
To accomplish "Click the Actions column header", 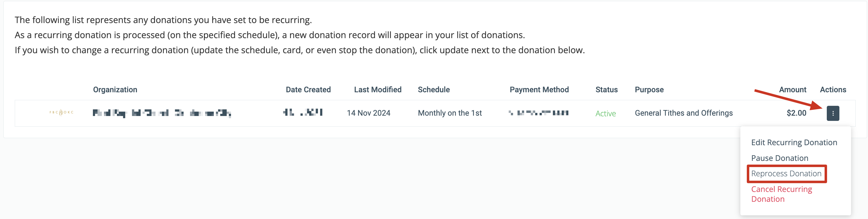I will coord(833,89).
